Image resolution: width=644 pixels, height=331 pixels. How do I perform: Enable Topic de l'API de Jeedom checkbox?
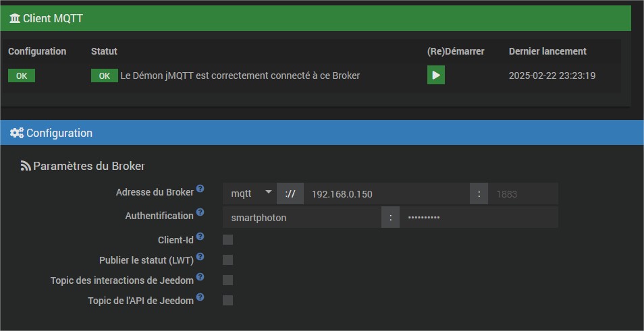click(x=227, y=300)
